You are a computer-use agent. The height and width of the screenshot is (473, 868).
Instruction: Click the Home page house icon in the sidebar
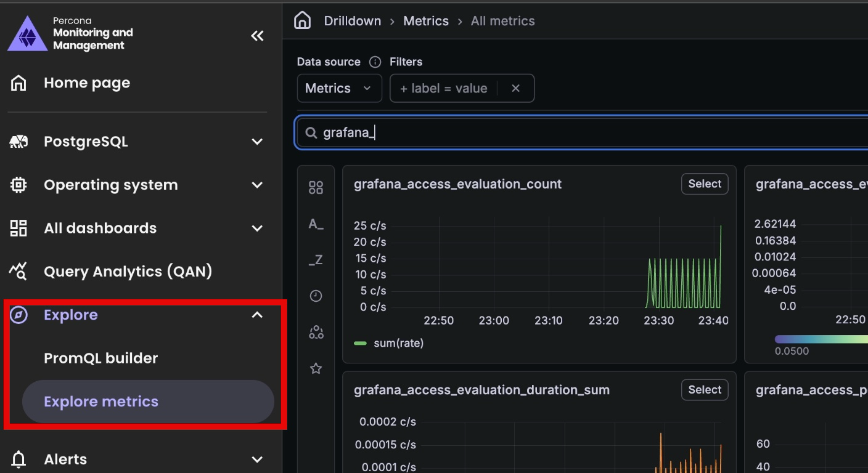19,83
